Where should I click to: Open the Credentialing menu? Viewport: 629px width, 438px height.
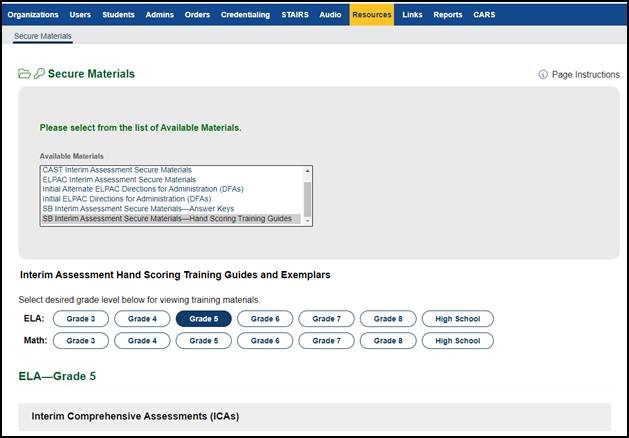point(246,15)
